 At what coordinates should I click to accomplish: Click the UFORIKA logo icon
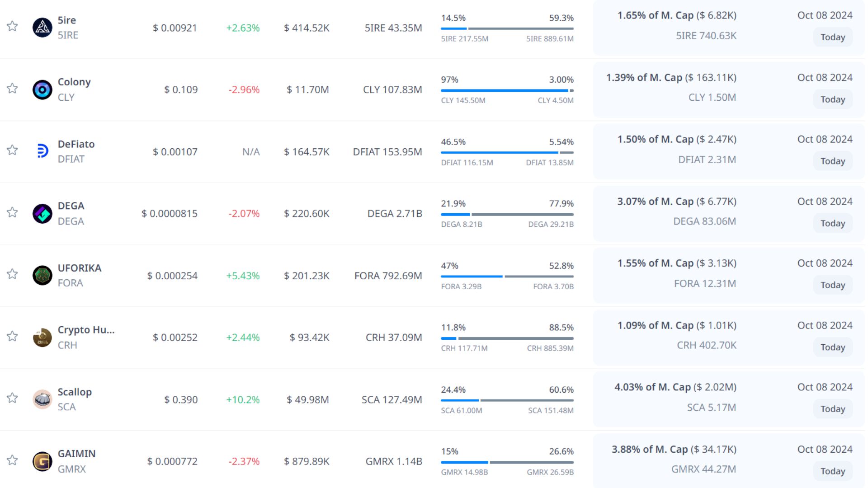click(42, 275)
